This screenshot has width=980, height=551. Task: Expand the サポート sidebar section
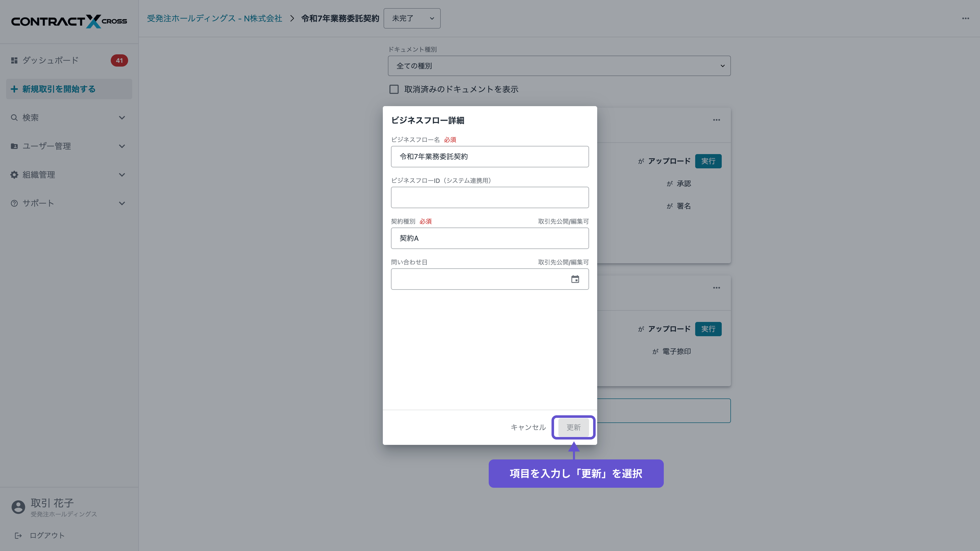tap(122, 203)
